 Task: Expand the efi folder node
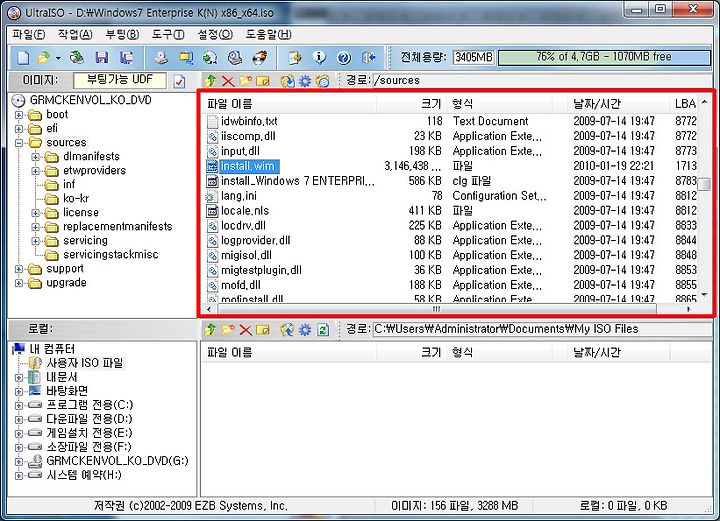click(19, 129)
